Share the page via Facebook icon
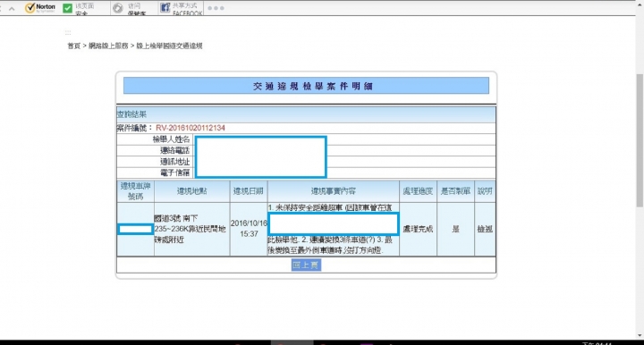Image resolution: width=644 pixels, height=345 pixels. tap(165, 8)
